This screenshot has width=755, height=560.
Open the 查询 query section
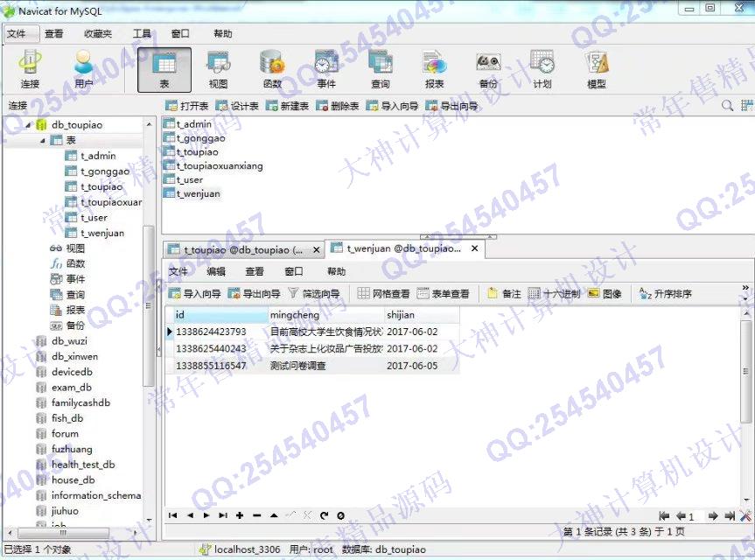tap(381, 70)
